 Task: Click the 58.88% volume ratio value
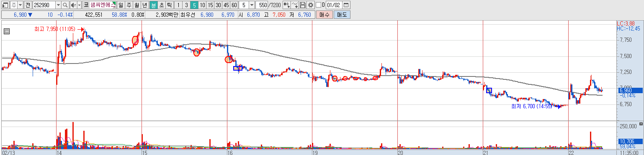point(119,15)
